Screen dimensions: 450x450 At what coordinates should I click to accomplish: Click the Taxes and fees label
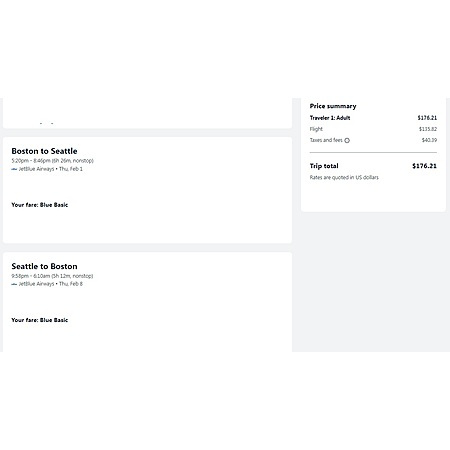pyautogui.click(x=326, y=140)
